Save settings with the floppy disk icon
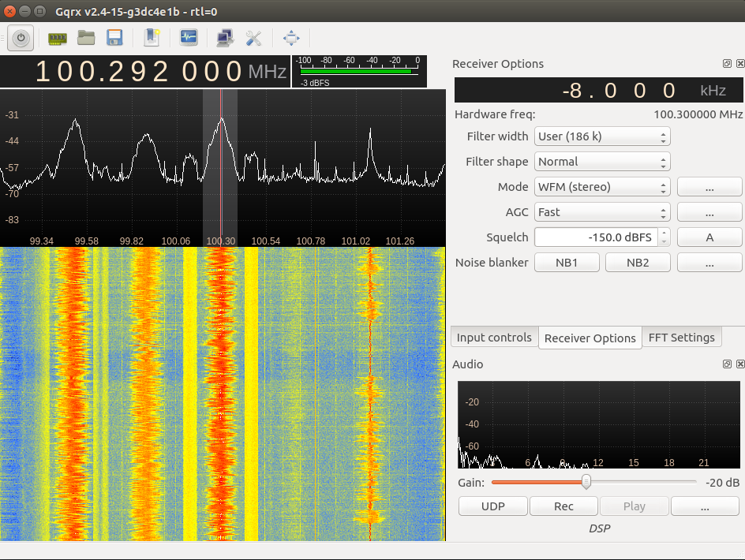The width and height of the screenshot is (745, 560). coord(115,38)
